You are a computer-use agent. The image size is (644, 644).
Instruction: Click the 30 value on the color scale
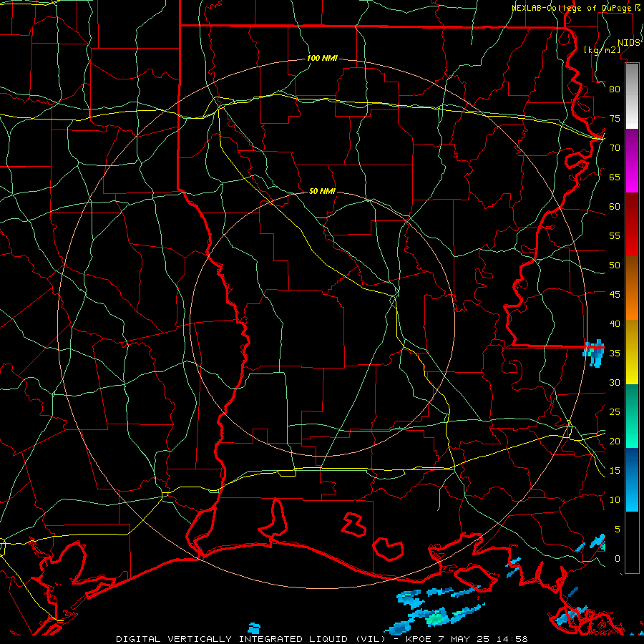[615, 383]
